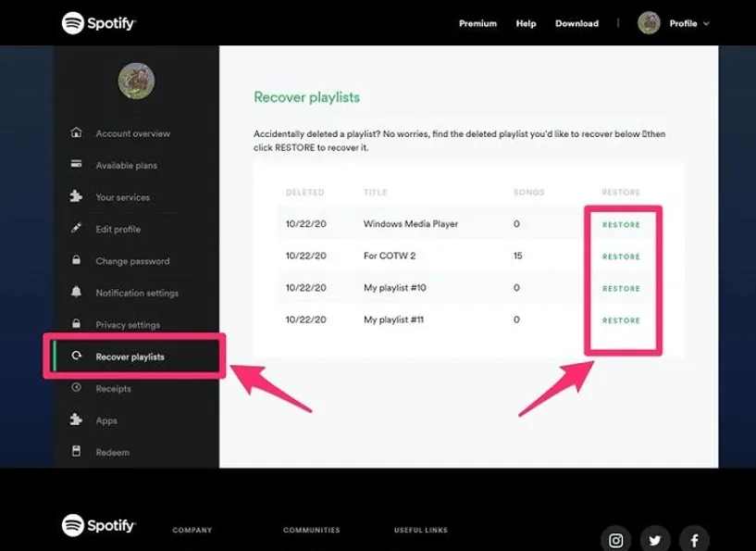Image resolution: width=756 pixels, height=551 pixels.
Task: Restore My playlist #11
Action: [621, 319]
